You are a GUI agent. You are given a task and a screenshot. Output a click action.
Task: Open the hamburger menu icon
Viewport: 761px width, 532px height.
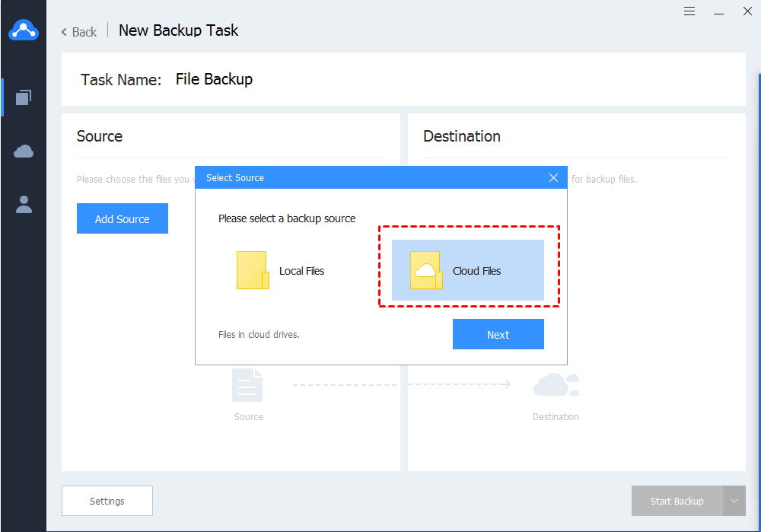(x=689, y=11)
